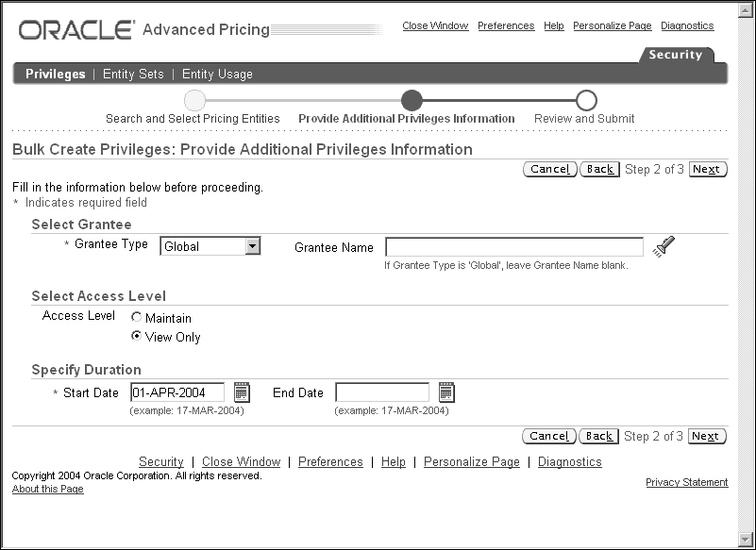Switch to the Security tab
The height and width of the screenshot is (550, 756).
(x=675, y=55)
